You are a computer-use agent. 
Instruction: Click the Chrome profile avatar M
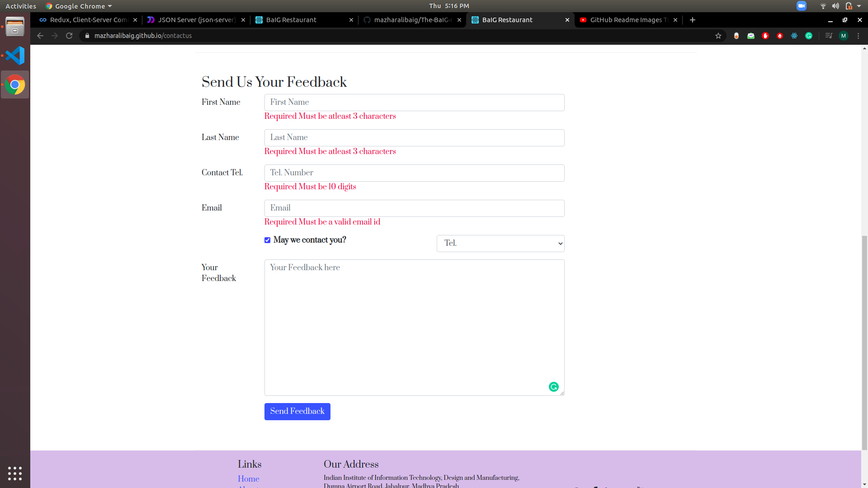pos(844,36)
